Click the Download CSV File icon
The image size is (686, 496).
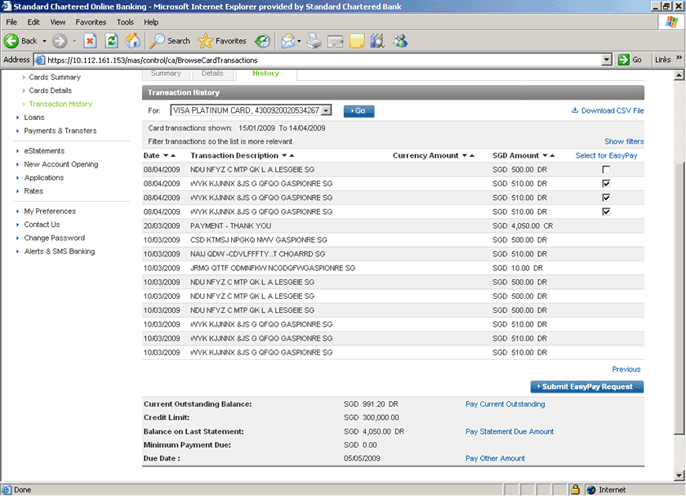[x=575, y=110]
